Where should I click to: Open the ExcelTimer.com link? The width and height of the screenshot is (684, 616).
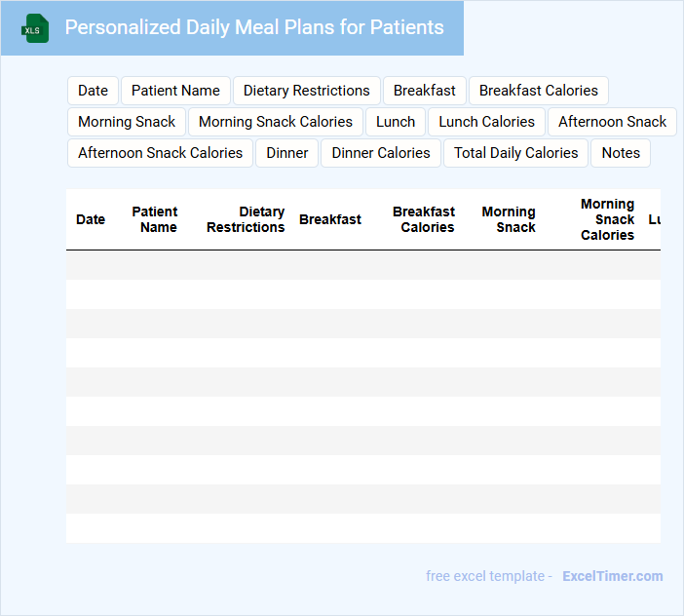click(612, 576)
